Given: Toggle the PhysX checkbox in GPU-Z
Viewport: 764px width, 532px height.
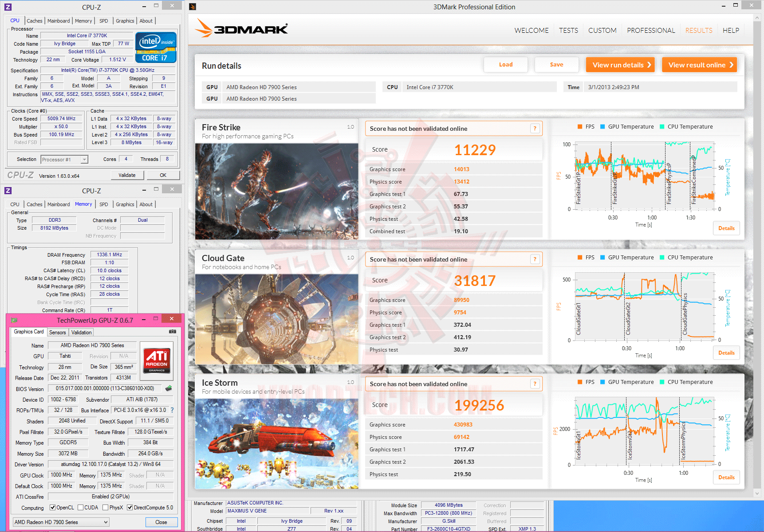Looking at the screenshot, I should coord(105,508).
